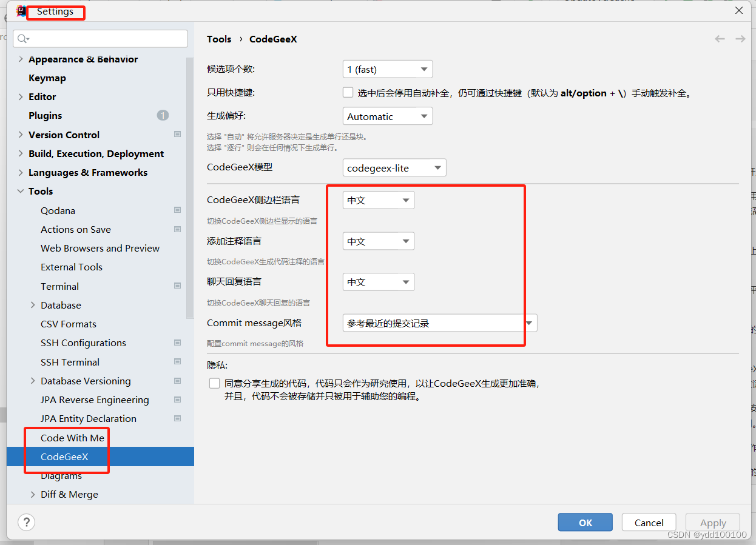Viewport: 756px width, 545px height.
Task: Select Plugins in the settings tree
Action: pos(46,115)
